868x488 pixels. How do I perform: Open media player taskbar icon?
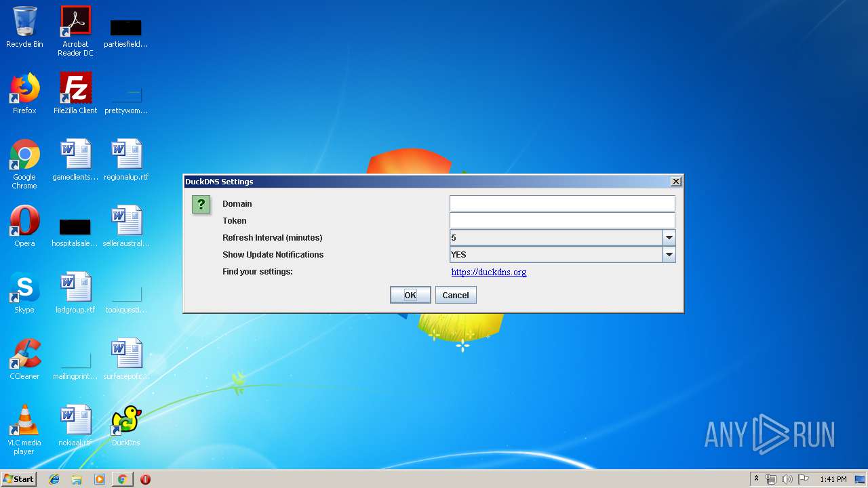(x=100, y=479)
